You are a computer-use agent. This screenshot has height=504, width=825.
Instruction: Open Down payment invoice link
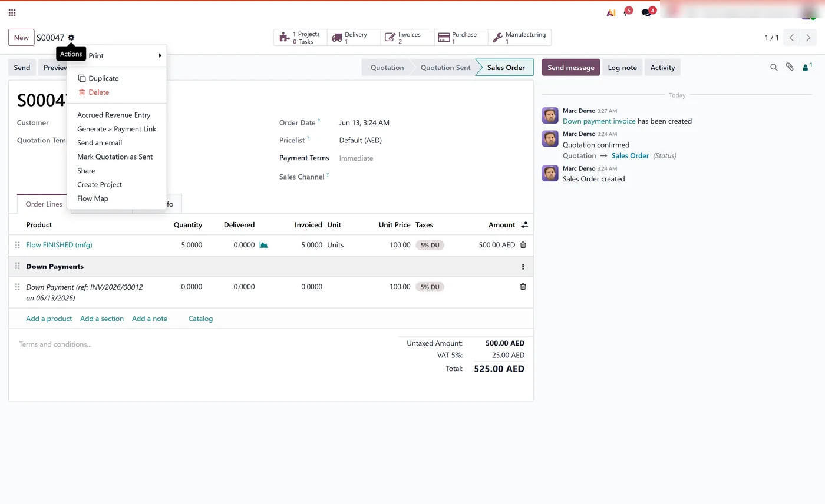tap(599, 121)
